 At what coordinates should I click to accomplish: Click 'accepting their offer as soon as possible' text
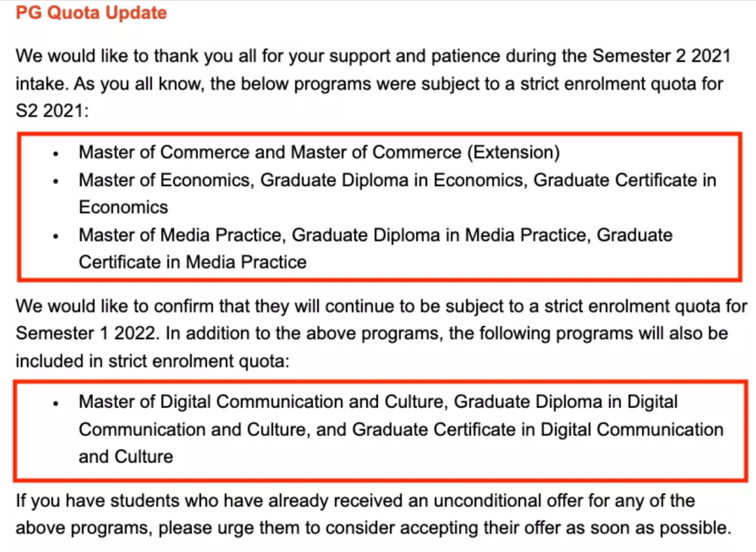point(563,528)
